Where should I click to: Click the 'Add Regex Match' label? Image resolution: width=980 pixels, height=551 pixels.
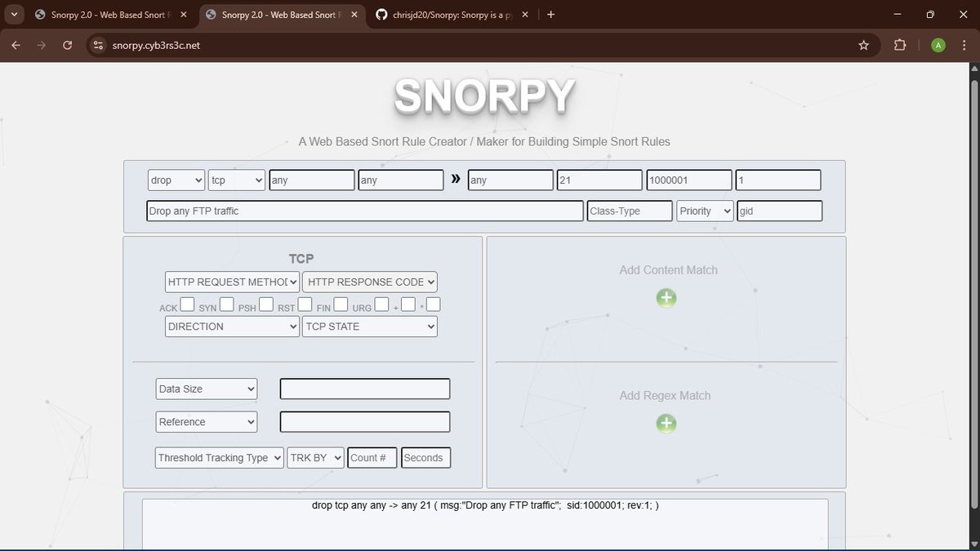[665, 396]
